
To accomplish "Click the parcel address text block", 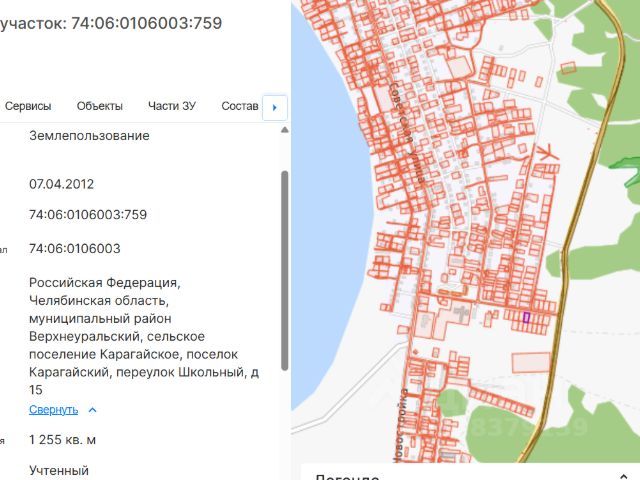I will tap(144, 336).
